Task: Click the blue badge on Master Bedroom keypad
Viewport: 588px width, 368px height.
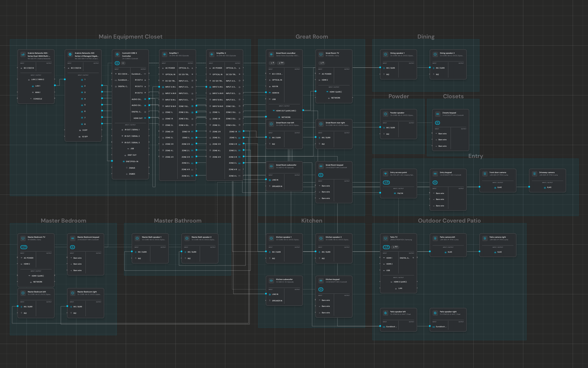Action: (x=72, y=247)
